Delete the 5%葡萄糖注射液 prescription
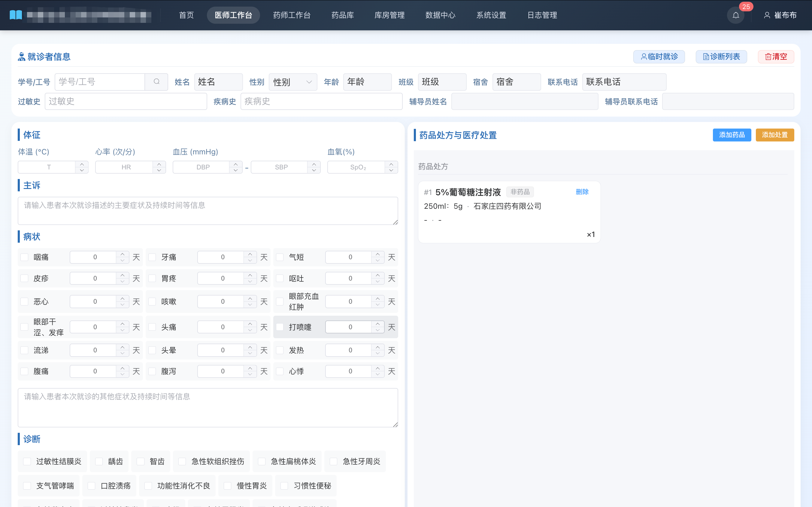Image resolution: width=812 pixels, height=507 pixels. (582, 191)
